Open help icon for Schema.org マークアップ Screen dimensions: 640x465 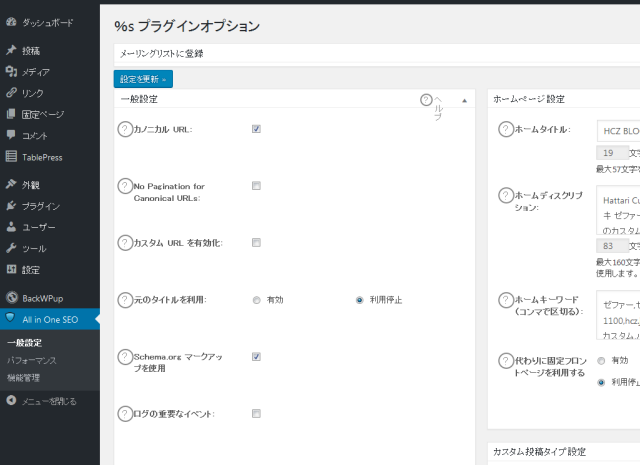pos(125,356)
